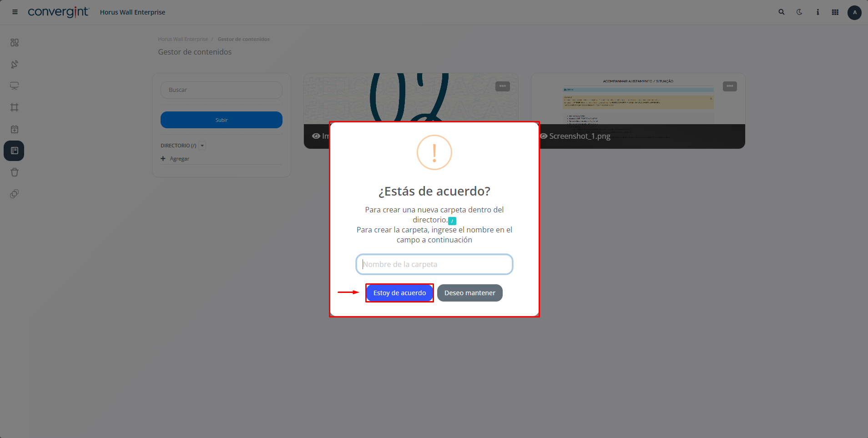Click the search magnifier icon
Image resolution: width=868 pixels, height=438 pixels.
pos(782,12)
